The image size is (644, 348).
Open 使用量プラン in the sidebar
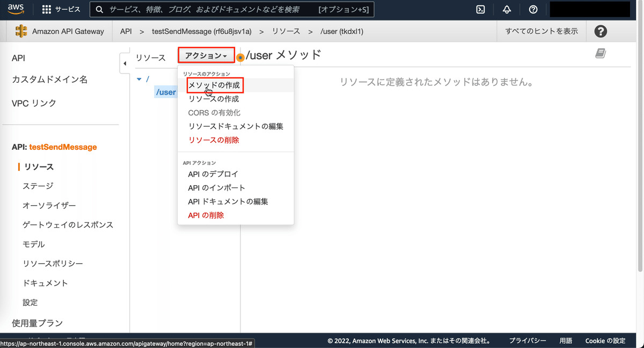click(37, 323)
